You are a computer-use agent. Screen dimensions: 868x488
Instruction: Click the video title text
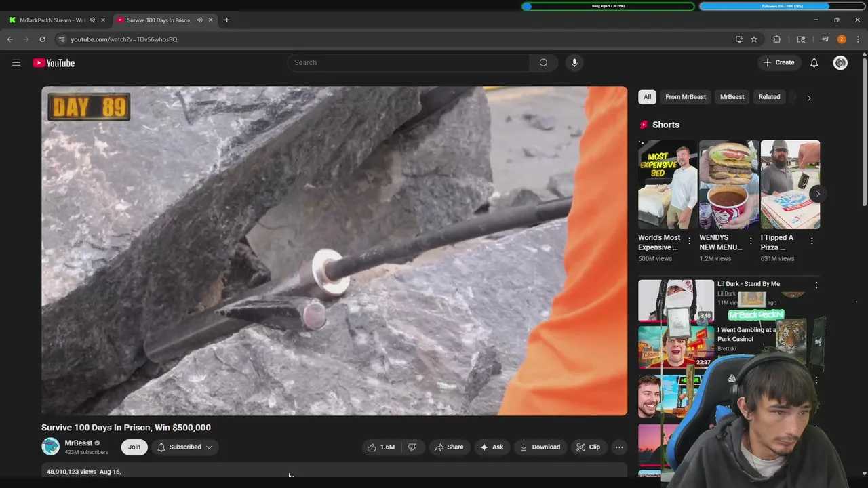[126, 428]
